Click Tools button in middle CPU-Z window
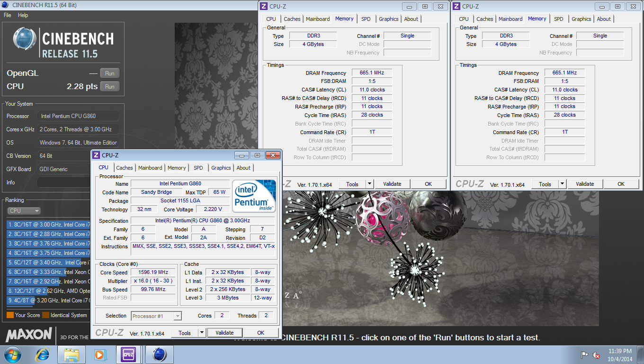Image resolution: width=644 pixels, height=364 pixels. pyautogui.click(x=352, y=184)
